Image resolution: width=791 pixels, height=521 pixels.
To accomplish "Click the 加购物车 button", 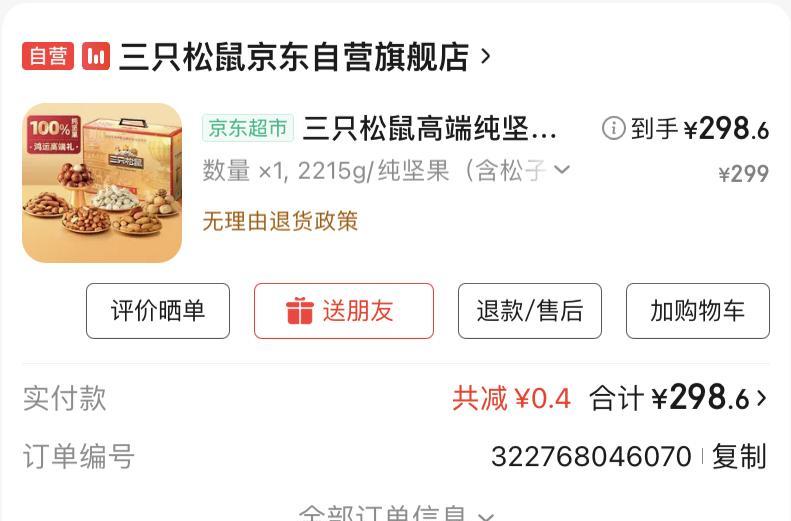I will click(x=698, y=311).
